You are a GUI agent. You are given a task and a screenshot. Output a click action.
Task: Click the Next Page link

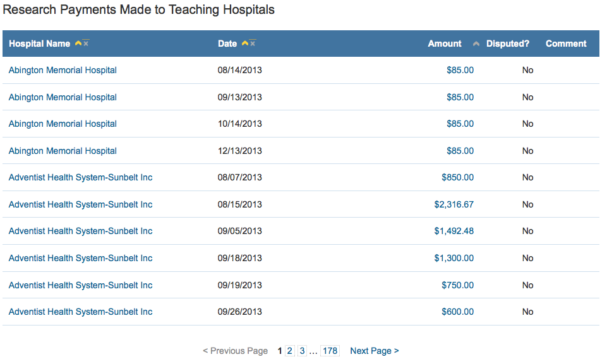(x=374, y=351)
